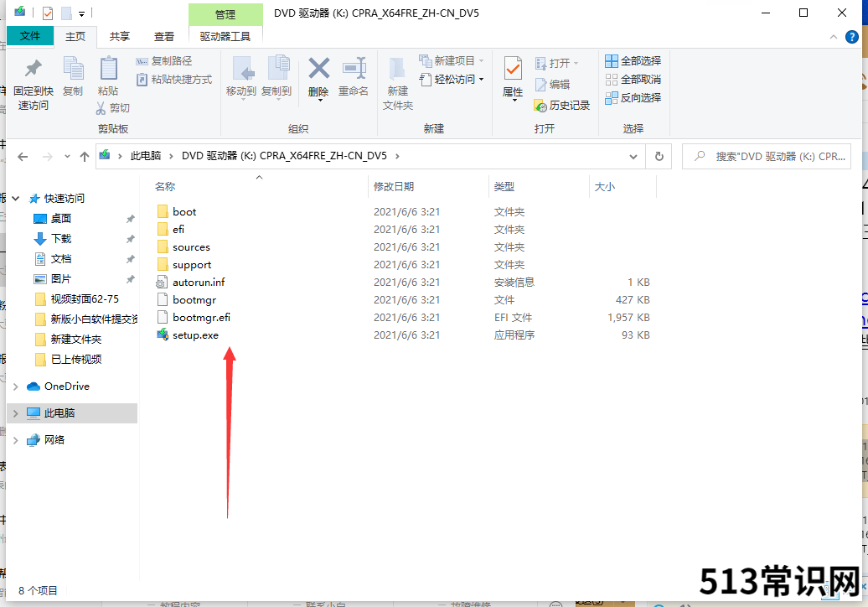This screenshot has height=607, width=868.
Task: Click the Paste clipboard icon
Action: [x=108, y=68]
